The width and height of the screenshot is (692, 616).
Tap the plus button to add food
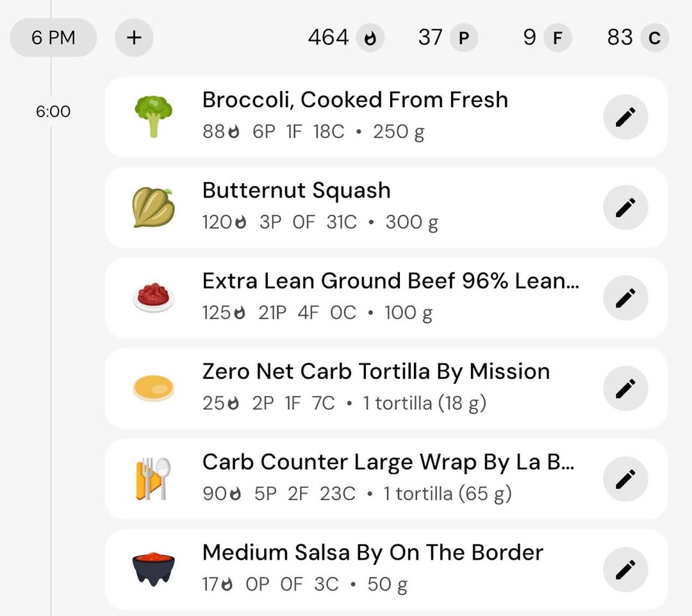click(x=134, y=38)
